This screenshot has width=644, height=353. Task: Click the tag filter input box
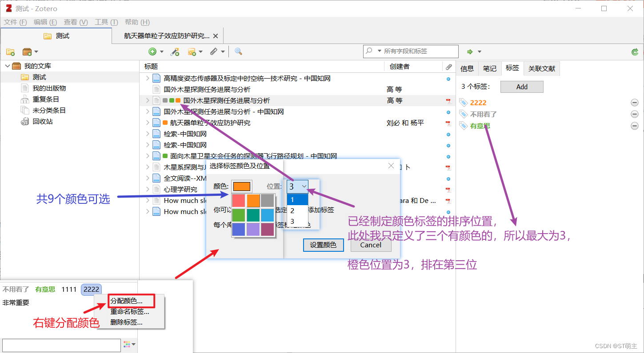61,345
